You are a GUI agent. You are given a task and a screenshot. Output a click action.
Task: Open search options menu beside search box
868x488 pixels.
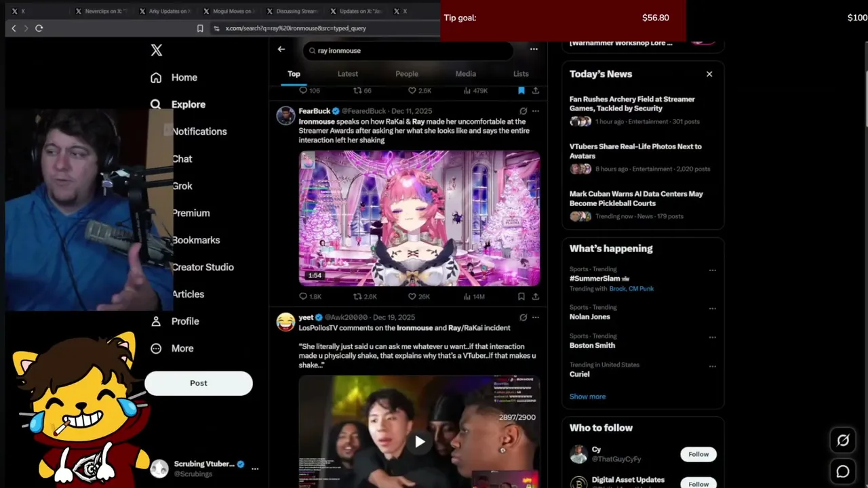click(x=534, y=49)
